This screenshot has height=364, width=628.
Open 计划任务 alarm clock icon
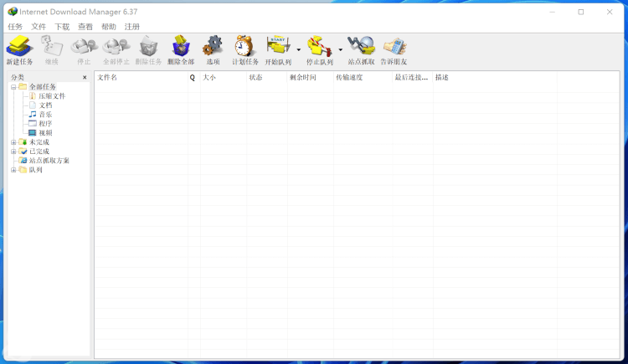[x=245, y=49]
